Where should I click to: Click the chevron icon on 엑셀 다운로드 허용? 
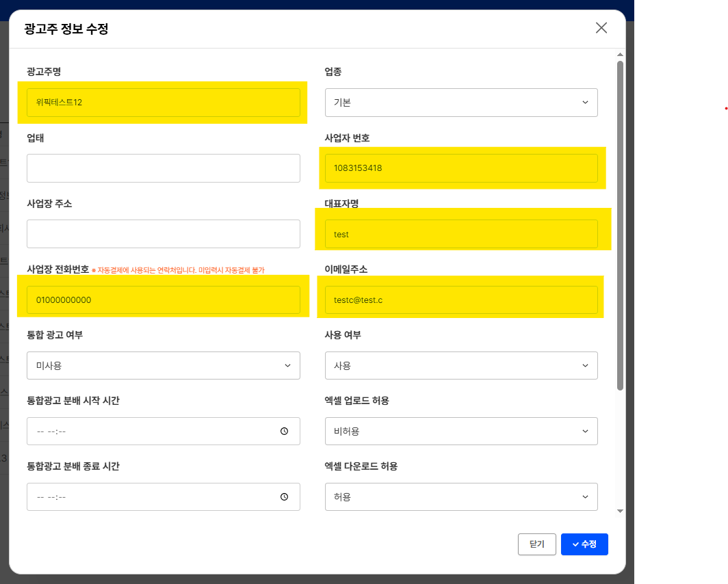pos(585,497)
